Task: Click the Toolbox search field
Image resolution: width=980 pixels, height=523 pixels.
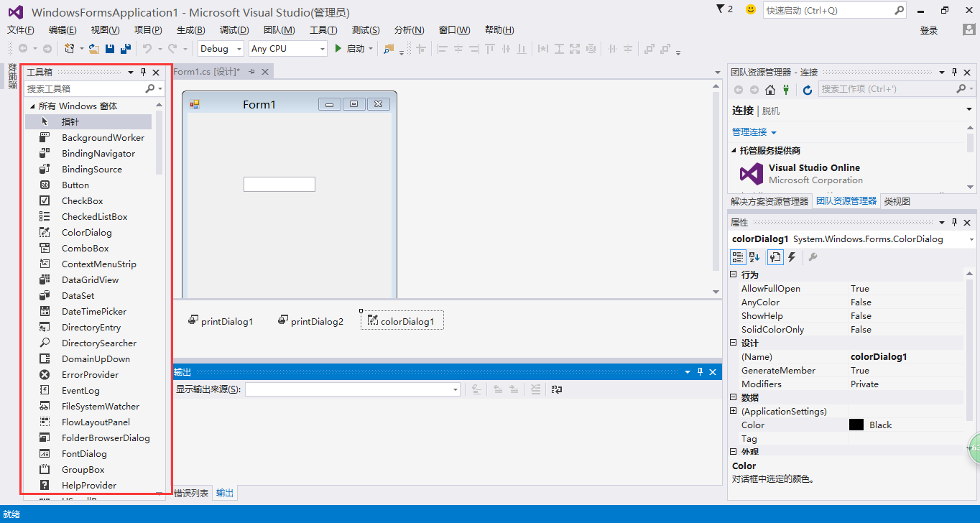Action: 85,88
